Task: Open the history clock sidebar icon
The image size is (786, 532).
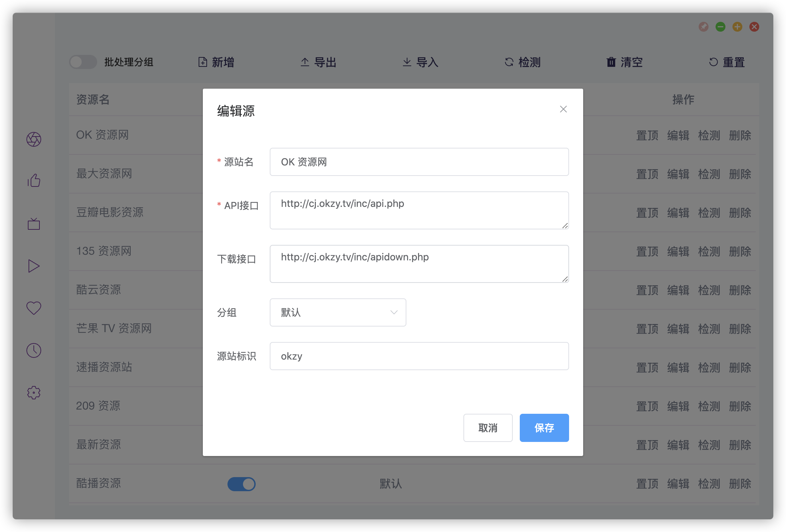Action: click(34, 350)
